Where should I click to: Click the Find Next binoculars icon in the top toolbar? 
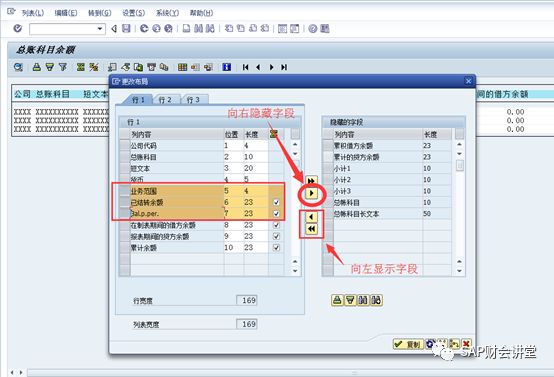(210, 28)
